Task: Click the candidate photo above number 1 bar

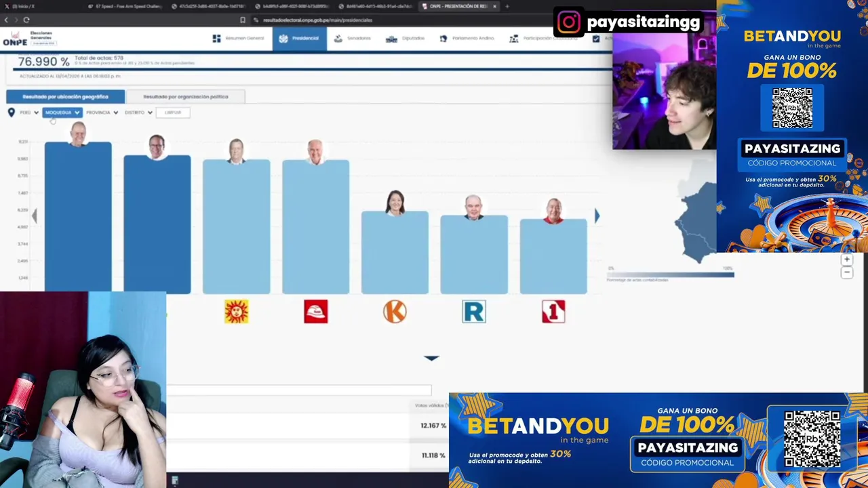Action: pyautogui.click(x=553, y=211)
